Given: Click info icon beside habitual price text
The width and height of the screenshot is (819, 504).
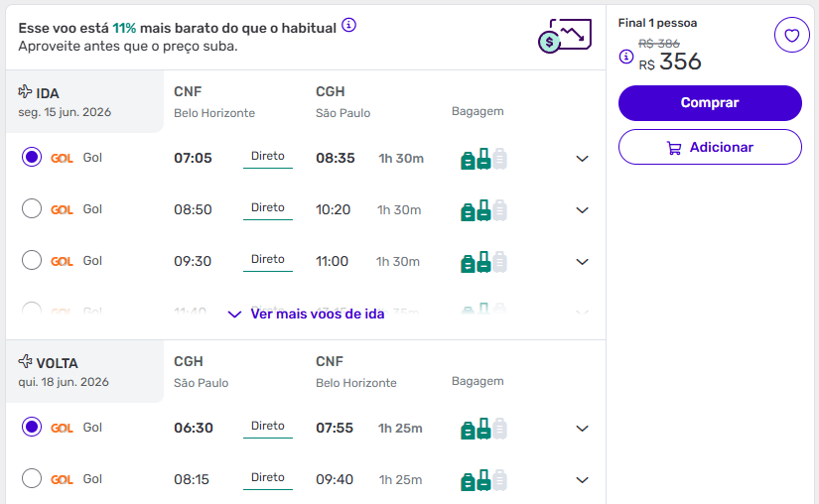Looking at the screenshot, I should click(x=348, y=25).
